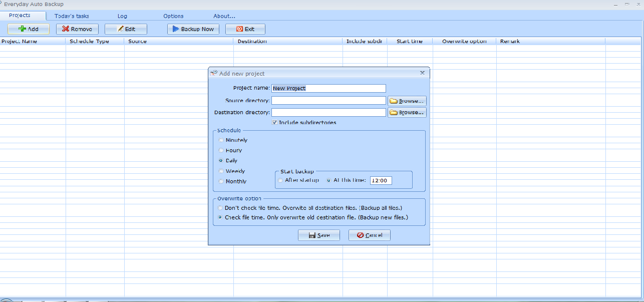Choose Don't check file time option
Viewport: 644px width, 302px height.
[x=220, y=207]
